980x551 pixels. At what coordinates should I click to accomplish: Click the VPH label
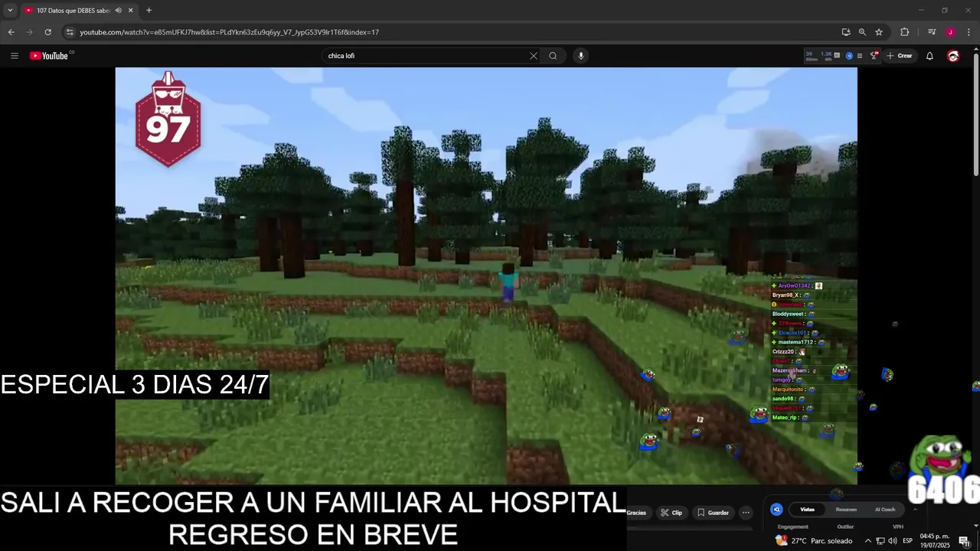tap(898, 527)
